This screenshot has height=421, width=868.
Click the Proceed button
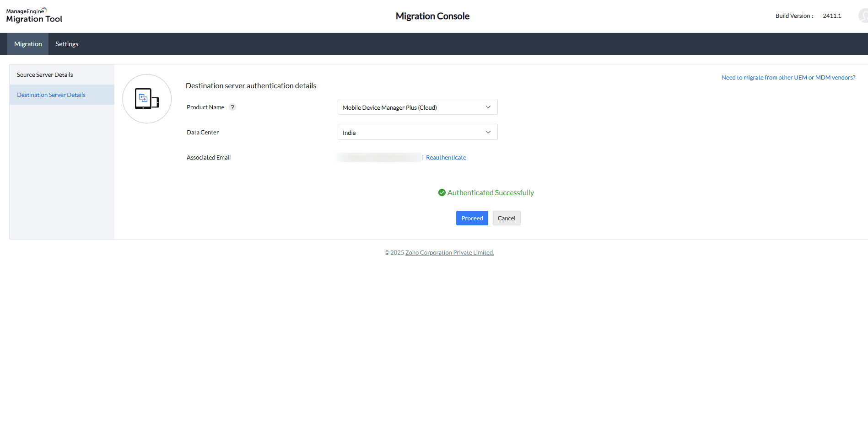click(472, 218)
